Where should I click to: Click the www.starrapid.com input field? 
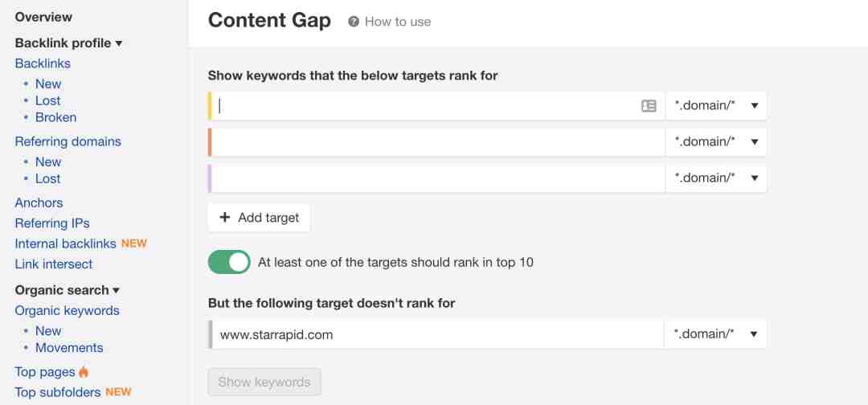click(436, 334)
